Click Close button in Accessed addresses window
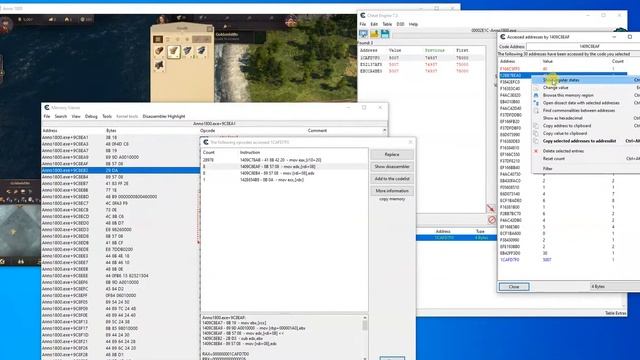 coord(513,287)
